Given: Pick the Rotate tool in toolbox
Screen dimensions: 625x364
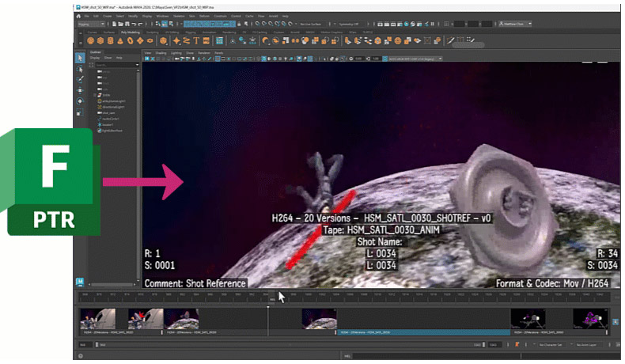Looking at the screenshot, I should click(x=80, y=101).
